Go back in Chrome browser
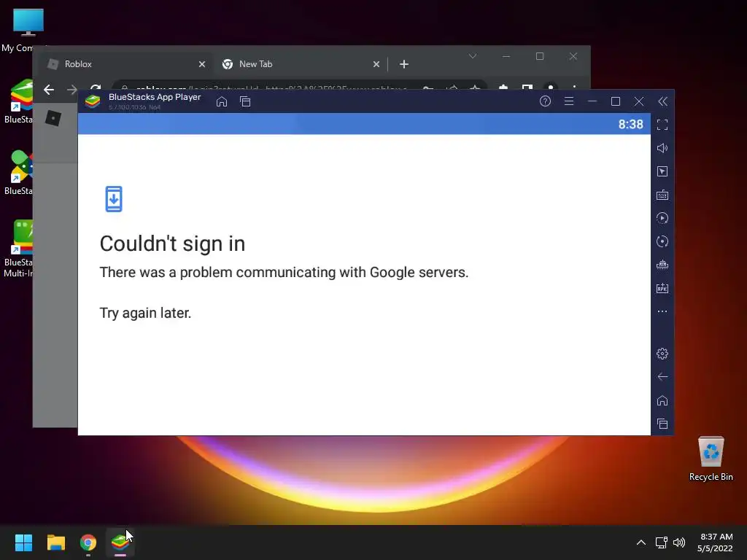The height and width of the screenshot is (560, 747). click(x=49, y=90)
